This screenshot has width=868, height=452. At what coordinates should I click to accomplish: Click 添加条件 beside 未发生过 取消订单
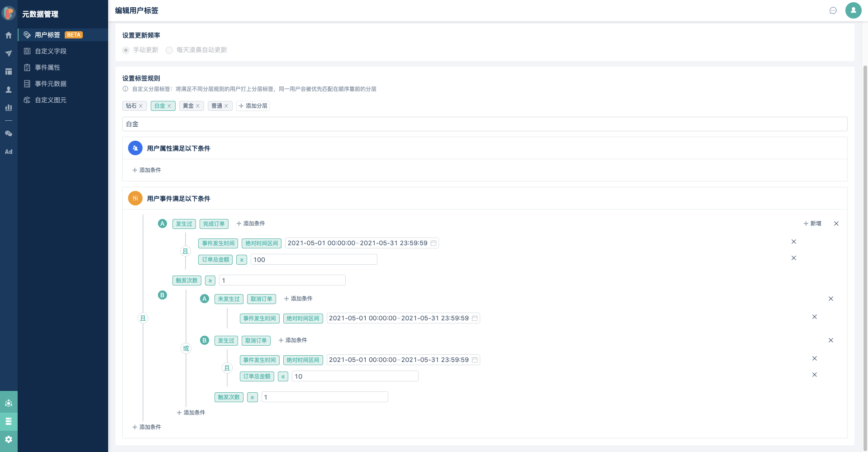(x=298, y=299)
